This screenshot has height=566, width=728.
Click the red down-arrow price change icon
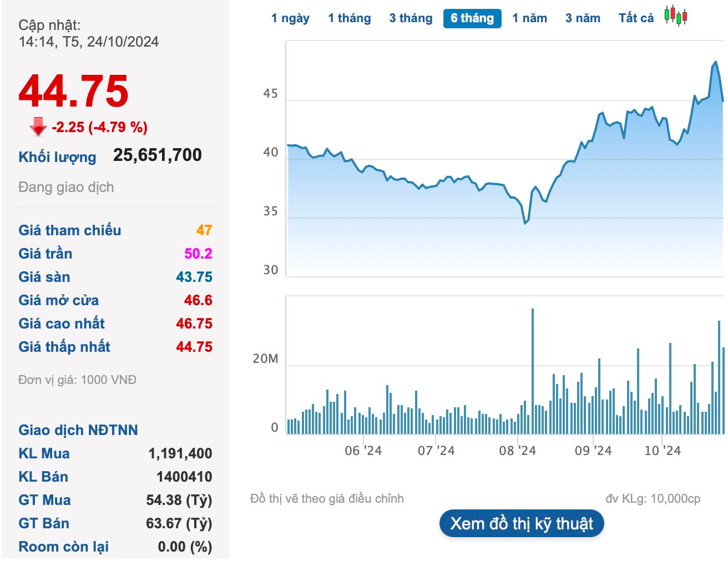[x=38, y=127]
